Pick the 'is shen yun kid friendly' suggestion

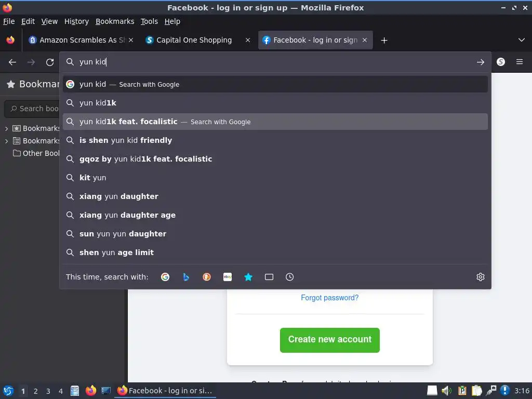pos(275,140)
